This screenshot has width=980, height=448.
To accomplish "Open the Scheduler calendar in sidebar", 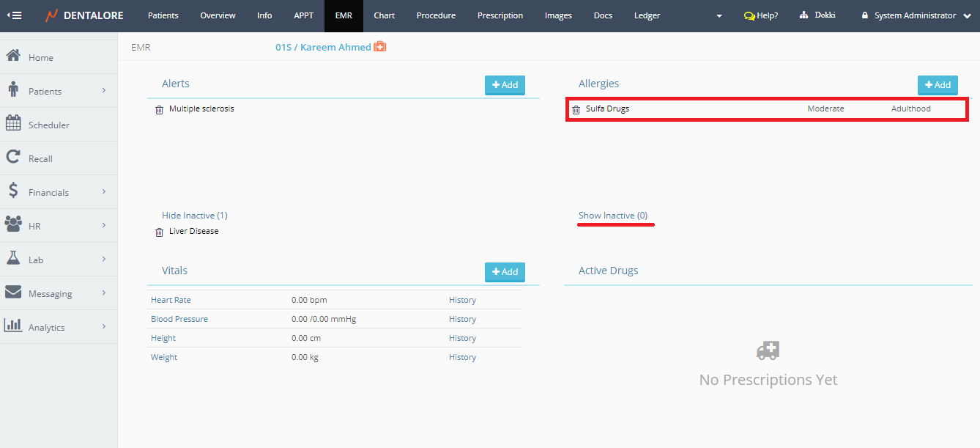I will tap(48, 125).
